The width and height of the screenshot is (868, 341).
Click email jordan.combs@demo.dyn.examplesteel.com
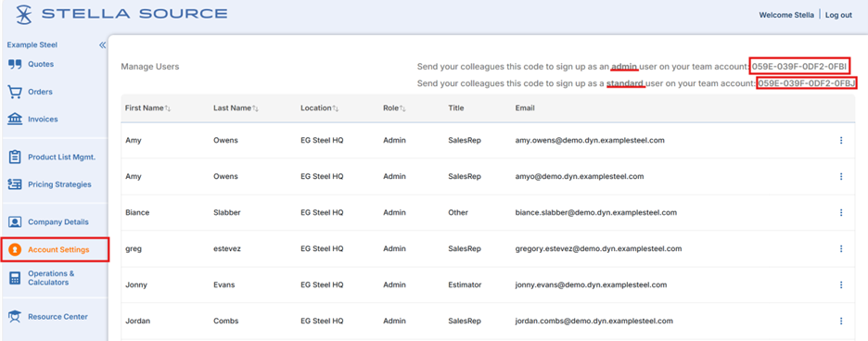click(x=594, y=321)
